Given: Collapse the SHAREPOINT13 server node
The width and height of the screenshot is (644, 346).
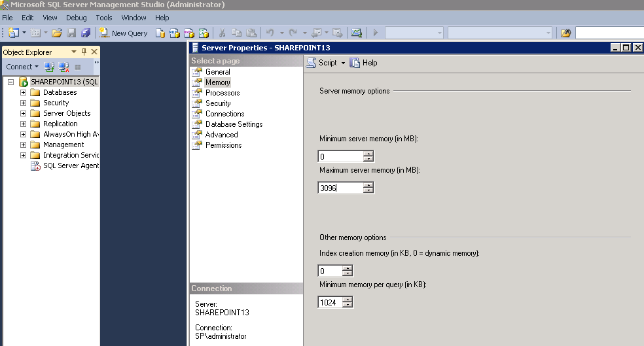Looking at the screenshot, I should pyautogui.click(x=10, y=82).
